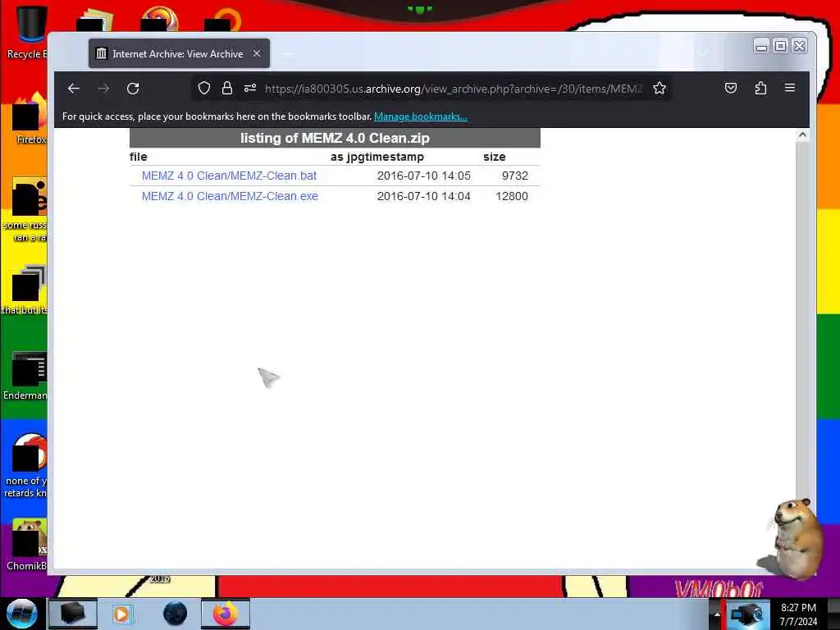Select the Enderman desktop icon
Image resolution: width=840 pixels, height=630 pixels.
(25, 376)
